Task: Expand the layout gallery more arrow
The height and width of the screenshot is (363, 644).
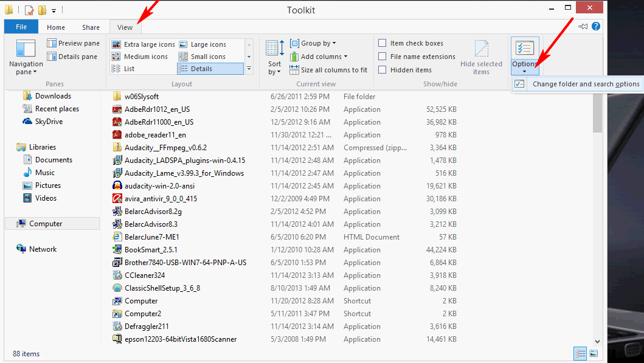Action: click(249, 69)
